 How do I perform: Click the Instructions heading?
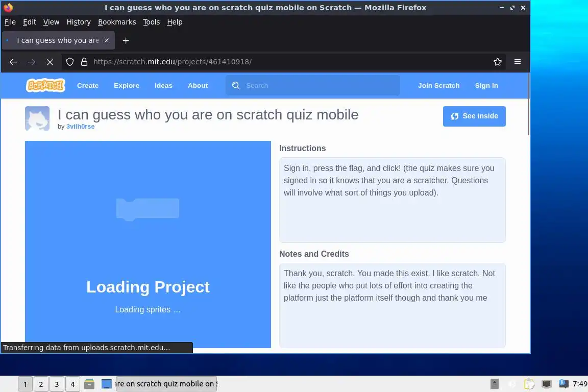click(x=302, y=148)
